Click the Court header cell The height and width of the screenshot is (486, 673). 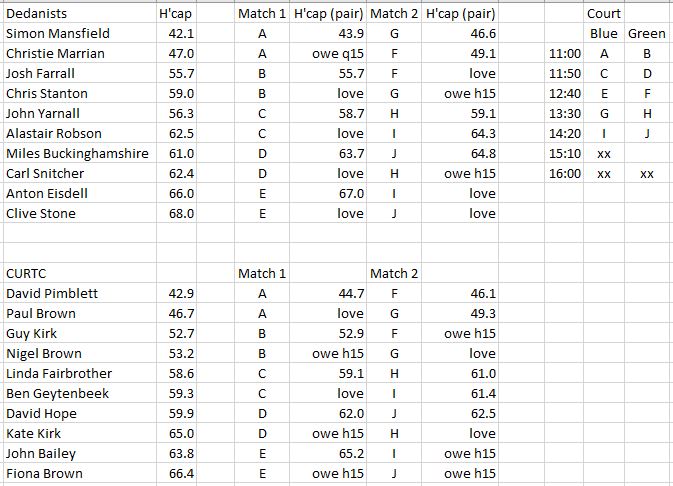tap(603, 14)
